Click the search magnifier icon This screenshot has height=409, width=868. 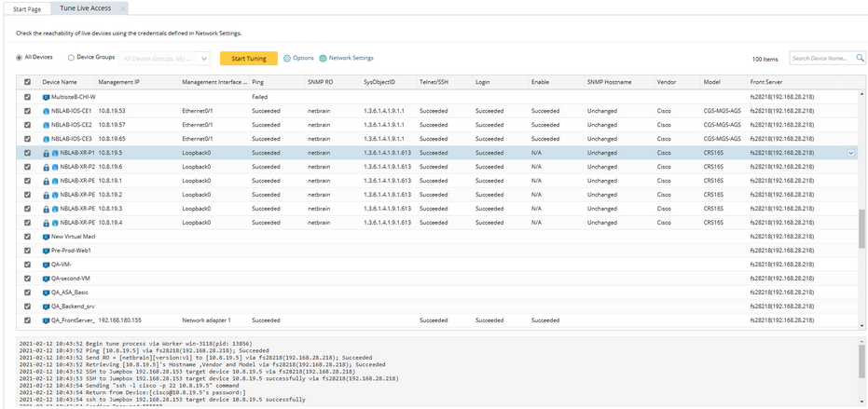click(x=860, y=58)
